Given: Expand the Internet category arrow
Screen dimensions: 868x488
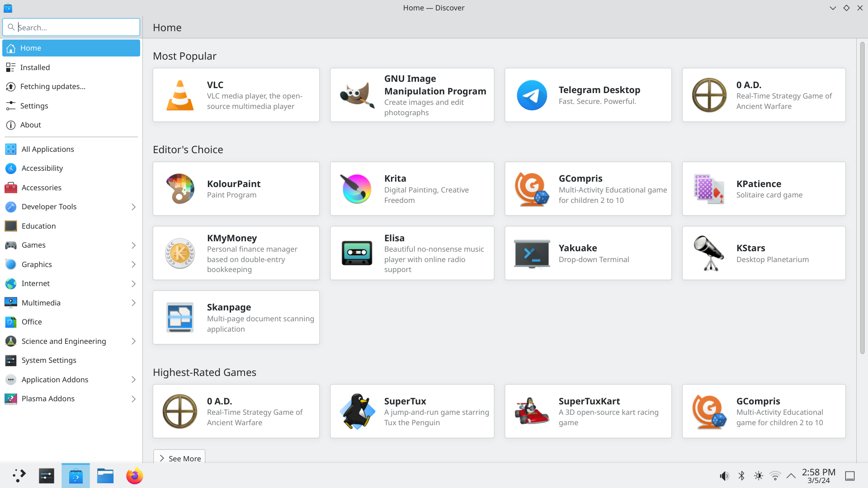Looking at the screenshot, I should pos(133,284).
